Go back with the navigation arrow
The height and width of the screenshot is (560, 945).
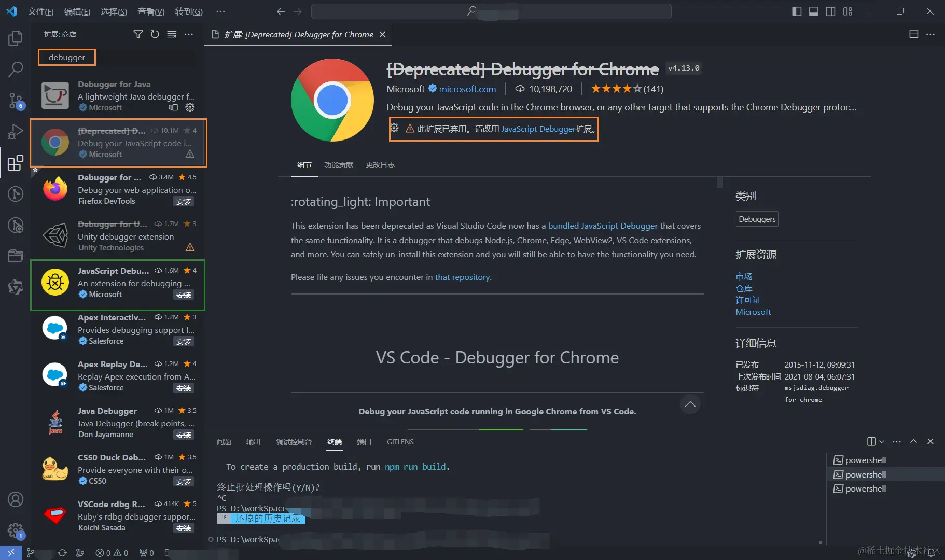281,11
